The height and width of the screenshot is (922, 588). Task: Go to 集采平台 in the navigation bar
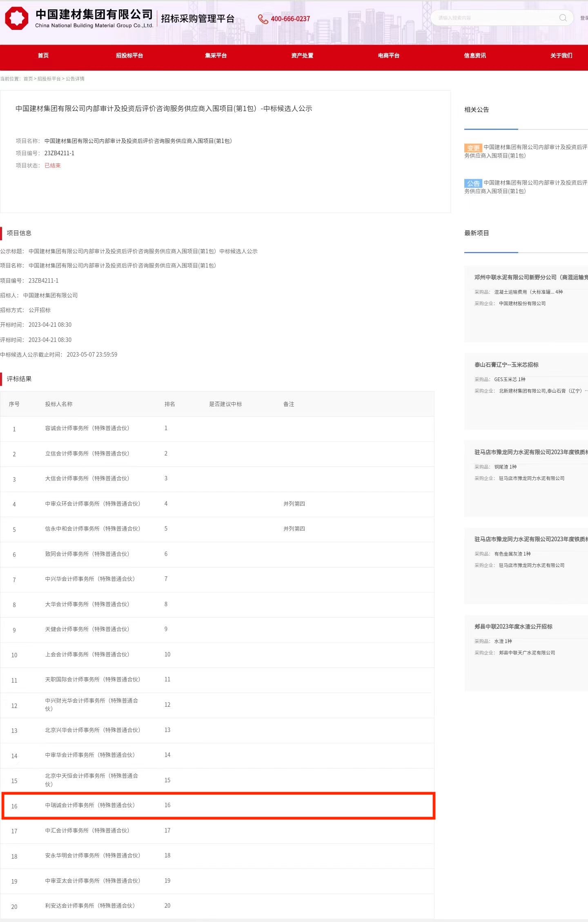click(x=216, y=56)
